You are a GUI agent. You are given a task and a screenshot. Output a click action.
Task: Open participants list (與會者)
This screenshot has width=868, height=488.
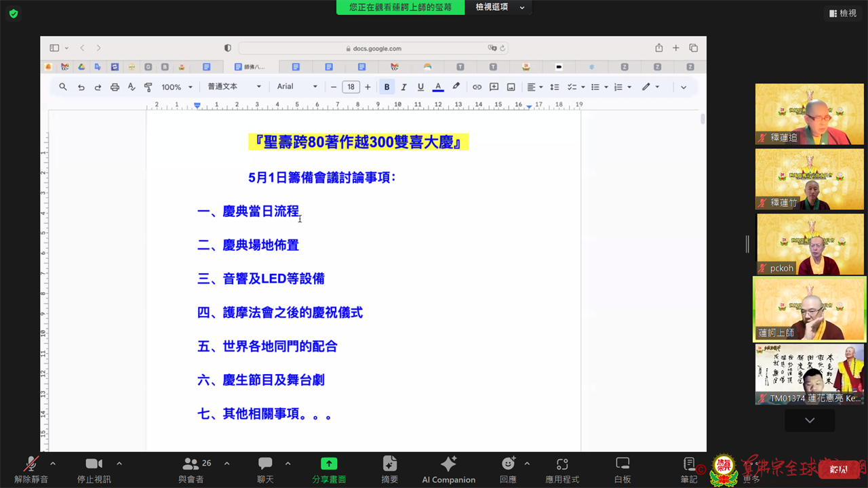click(x=191, y=469)
